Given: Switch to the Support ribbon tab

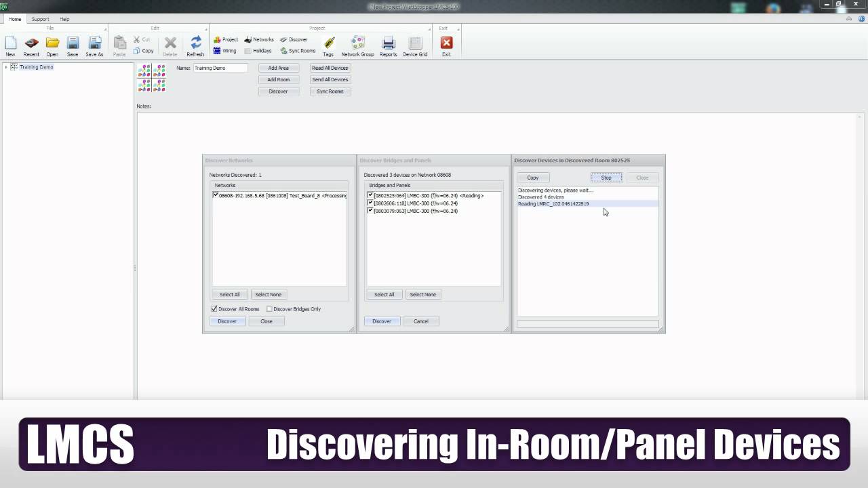Looking at the screenshot, I should pos(40,19).
